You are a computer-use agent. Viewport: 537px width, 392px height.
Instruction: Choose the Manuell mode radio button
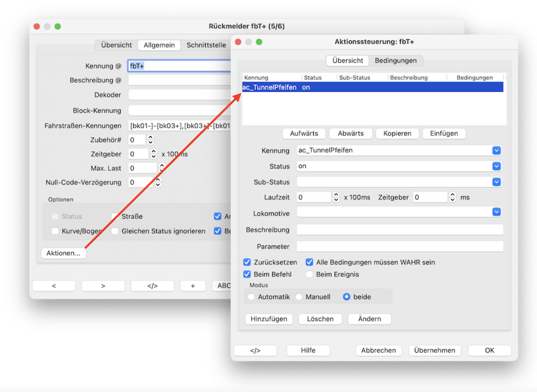(299, 297)
